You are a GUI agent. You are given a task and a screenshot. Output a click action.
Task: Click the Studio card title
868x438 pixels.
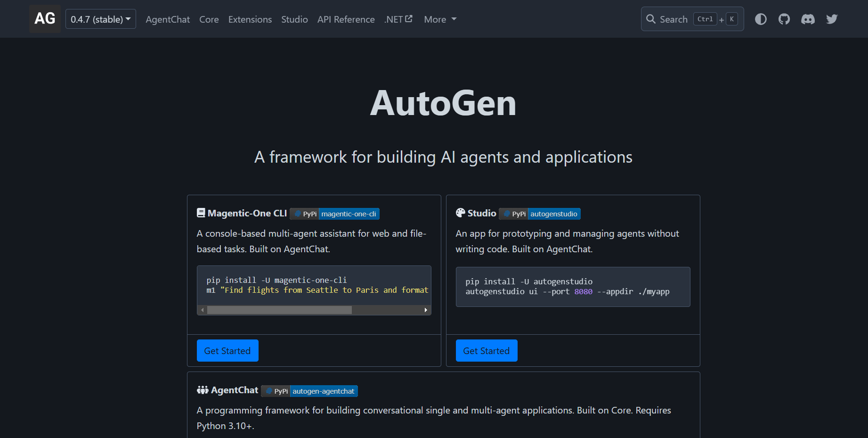tap(482, 213)
